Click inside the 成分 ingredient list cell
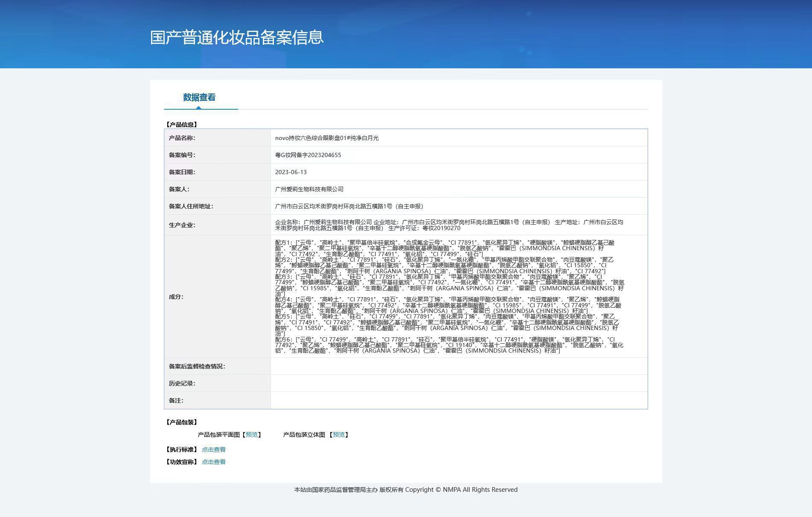Image resolution: width=812 pixels, height=517 pixels. tap(448, 296)
